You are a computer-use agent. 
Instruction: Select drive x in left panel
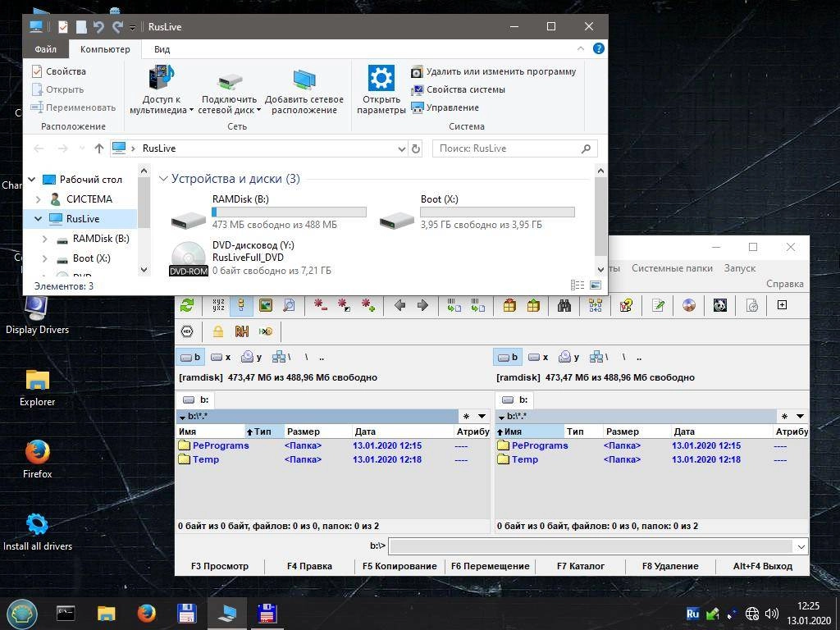(221, 358)
